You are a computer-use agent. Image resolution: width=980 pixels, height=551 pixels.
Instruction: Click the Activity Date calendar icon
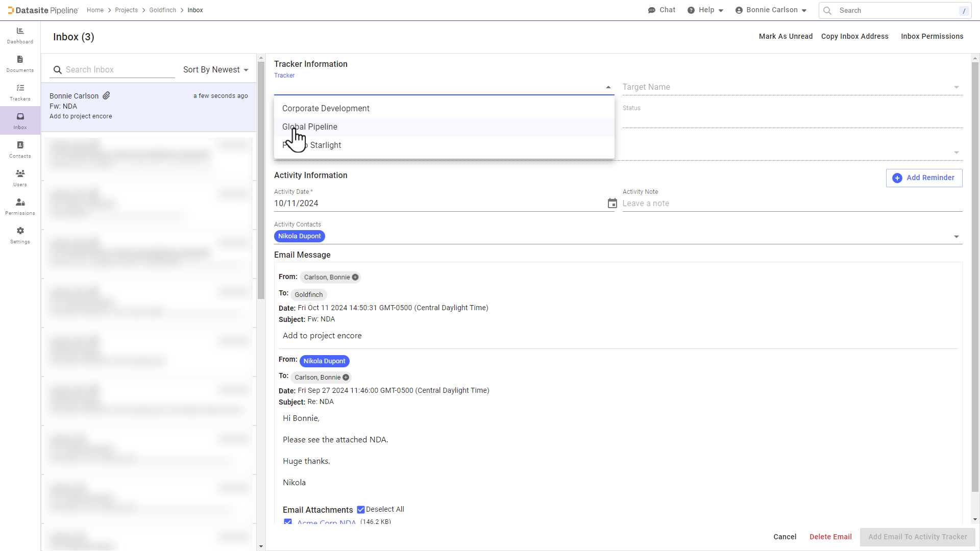[x=612, y=204]
